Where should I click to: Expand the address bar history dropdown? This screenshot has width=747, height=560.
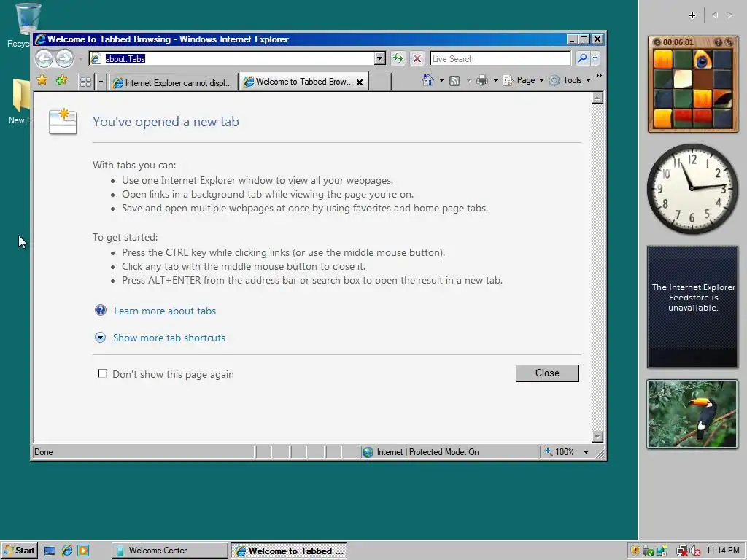tap(379, 58)
